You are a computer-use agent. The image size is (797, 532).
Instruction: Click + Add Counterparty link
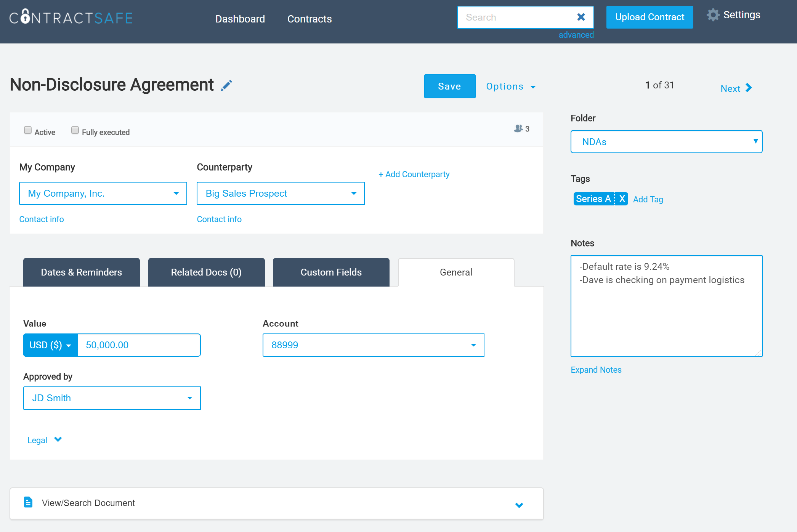click(414, 174)
